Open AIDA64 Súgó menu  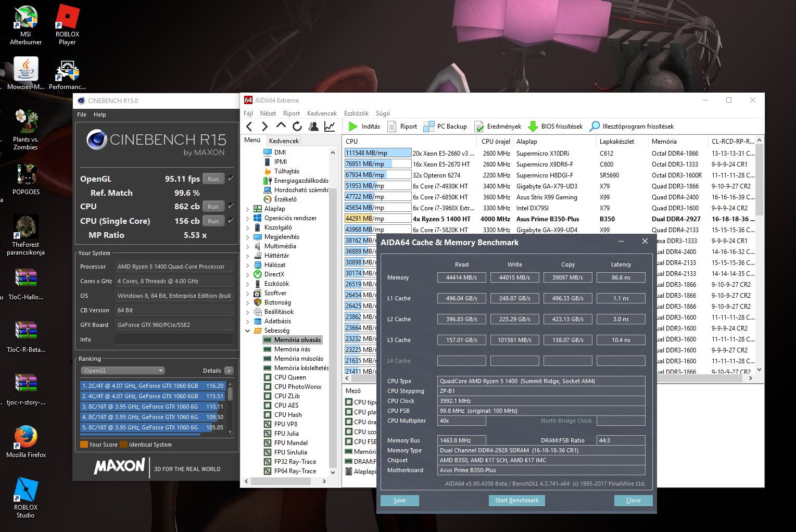(383, 113)
